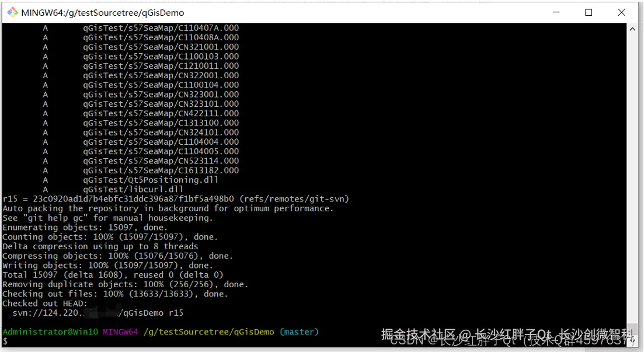Click the scrollbar up arrow

pyautogui.click(x=632, y=29)
